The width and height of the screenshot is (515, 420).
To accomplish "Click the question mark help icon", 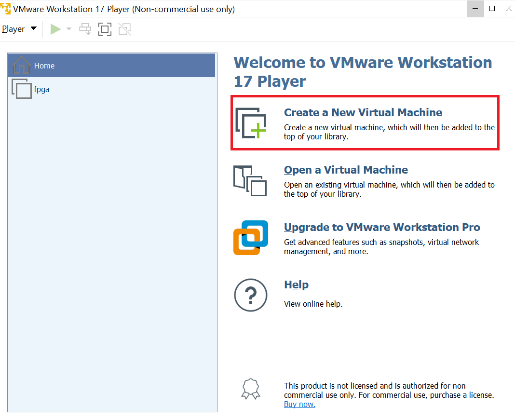I will coord(251,295).
